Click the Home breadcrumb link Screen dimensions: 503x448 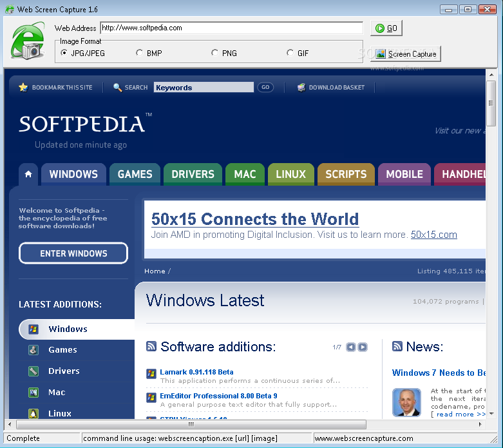pos(155,271)
